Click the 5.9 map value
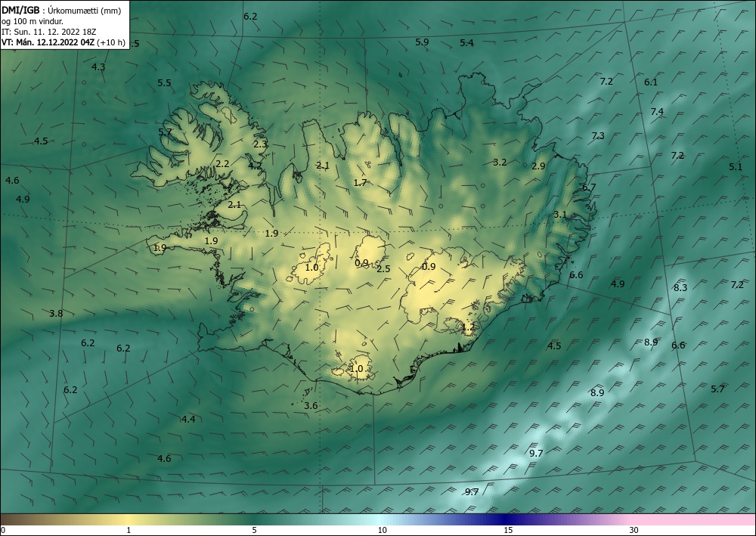This screenshot has height=536, width=756. pos(422,42)
